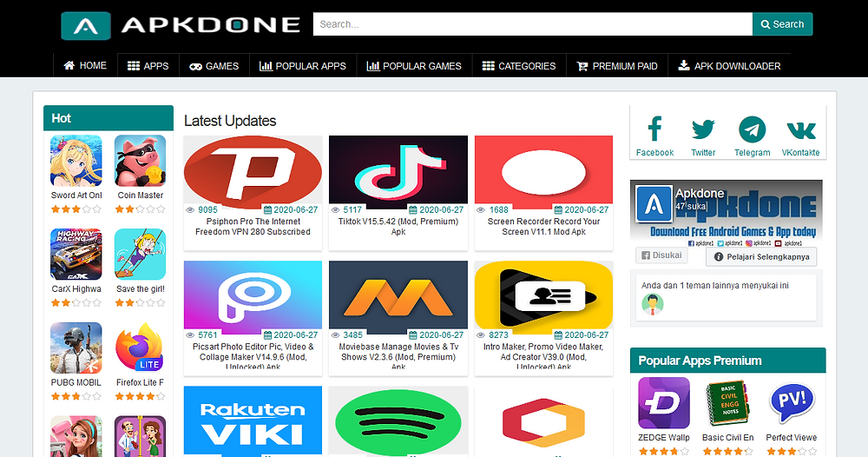This screenshot has width=868, height=457.
Task: Click the Coin Master text label
Action: pos(140,195)
